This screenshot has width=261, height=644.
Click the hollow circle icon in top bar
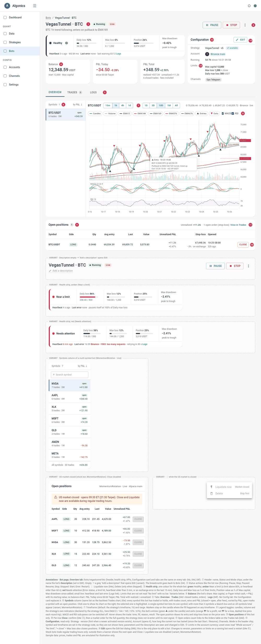pos(249,6)
